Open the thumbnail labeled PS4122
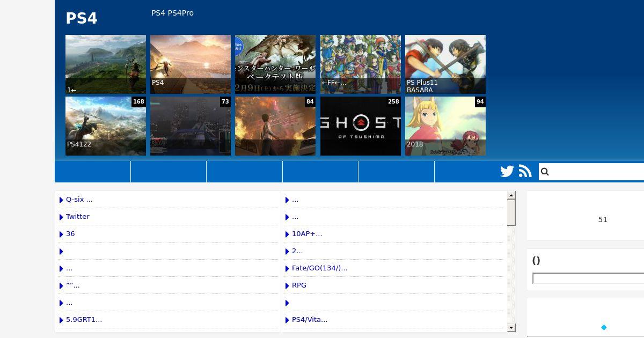Screen dimensions: 644x338 [106, 126]
